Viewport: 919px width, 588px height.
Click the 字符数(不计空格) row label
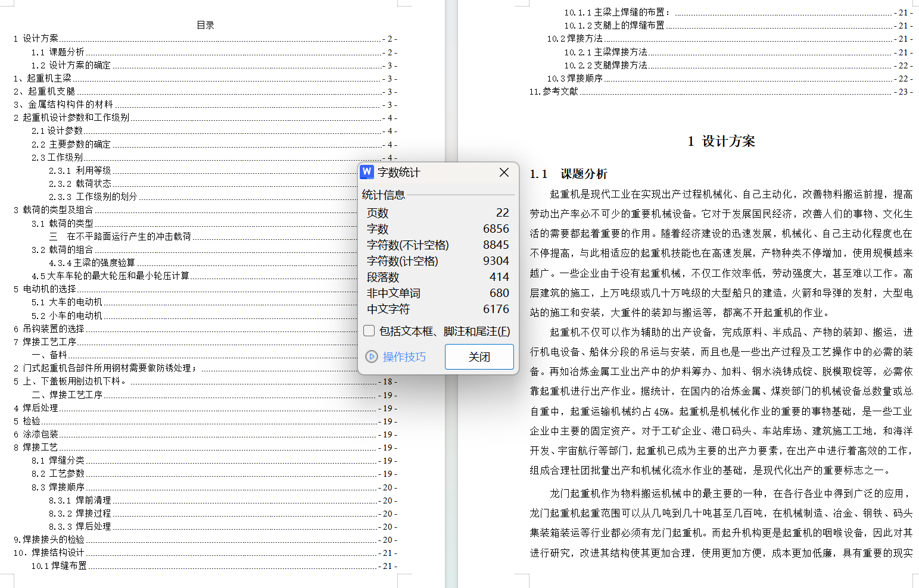point(408,245)
